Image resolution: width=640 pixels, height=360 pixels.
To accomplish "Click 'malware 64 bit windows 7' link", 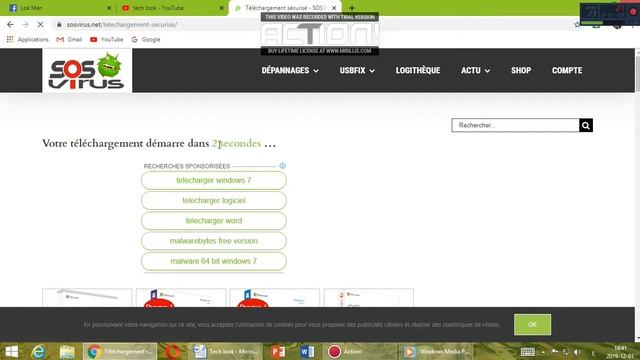I will (213, 261).
